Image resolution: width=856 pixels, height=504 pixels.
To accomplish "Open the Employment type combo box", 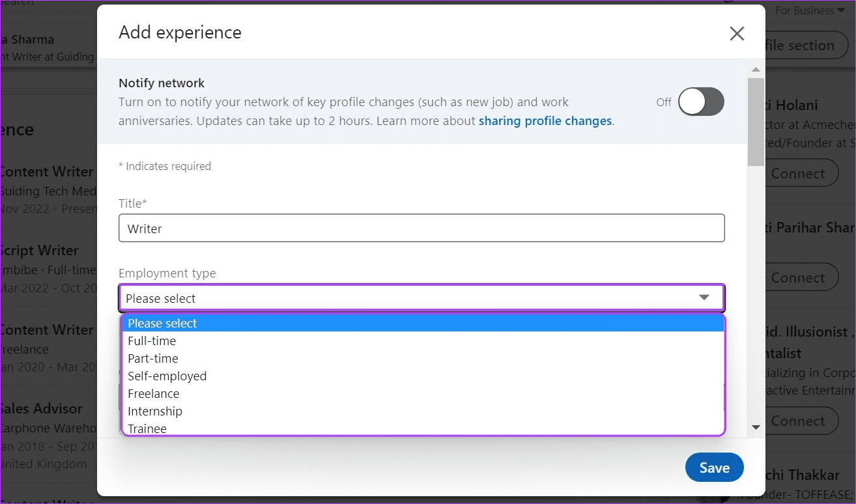I will coord(421,298).
